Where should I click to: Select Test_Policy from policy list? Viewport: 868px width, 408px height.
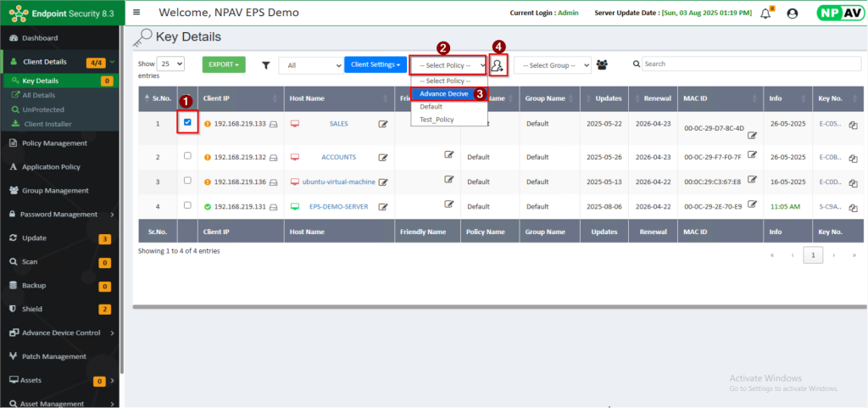click(x=437, y=120)
